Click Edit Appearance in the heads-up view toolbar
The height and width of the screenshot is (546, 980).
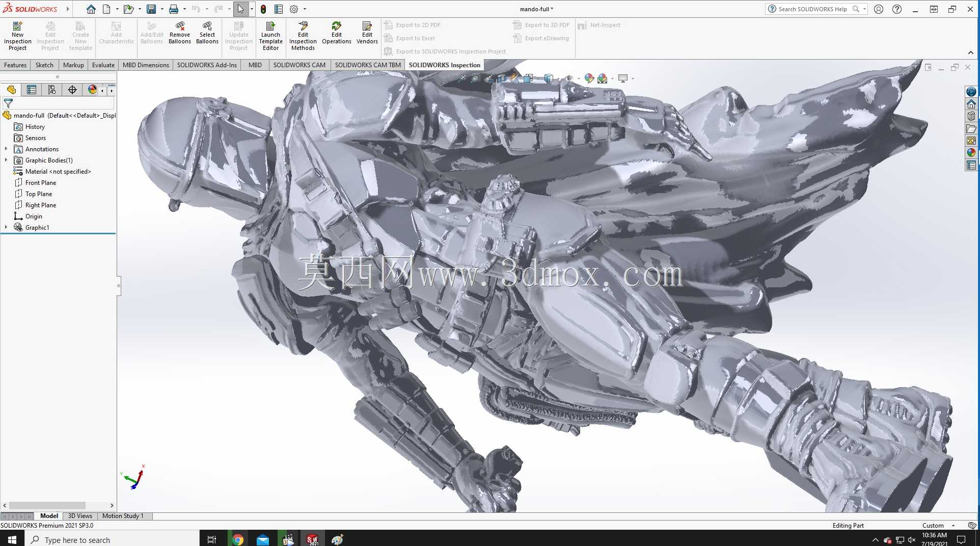(589, 78)
